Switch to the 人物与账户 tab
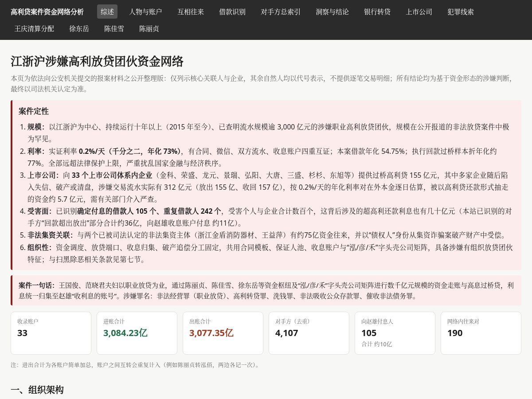 click(145, 12)
